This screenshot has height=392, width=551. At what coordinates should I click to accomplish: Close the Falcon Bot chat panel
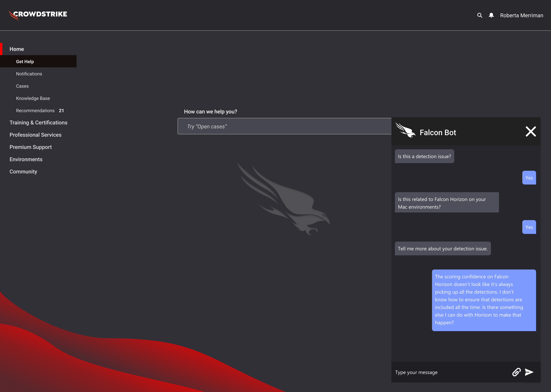(x=531, y=132)
